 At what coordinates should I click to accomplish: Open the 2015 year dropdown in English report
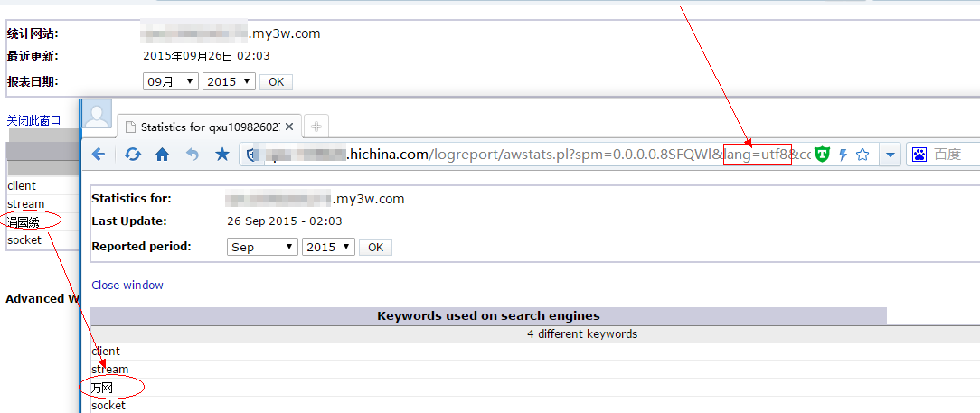click(329, 247)
